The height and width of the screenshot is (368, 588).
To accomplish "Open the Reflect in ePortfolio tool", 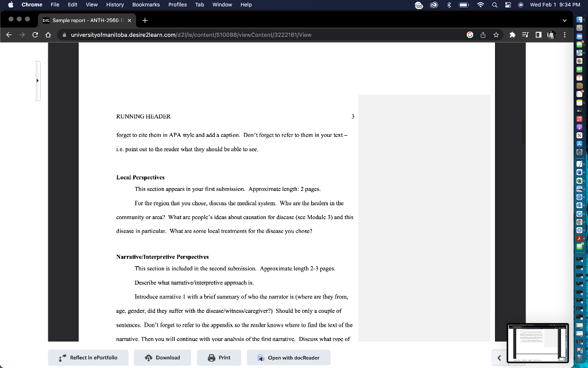I will (x=88, y=357).
